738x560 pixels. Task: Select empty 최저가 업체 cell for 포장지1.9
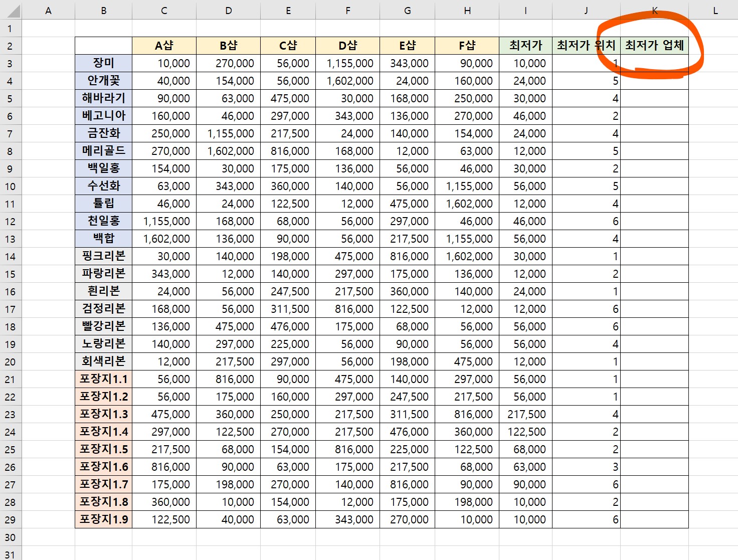click(654, 519)
